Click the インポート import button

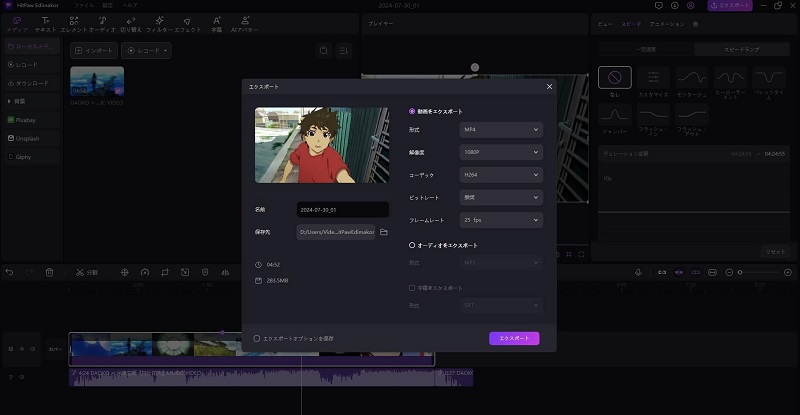[x=94, y=51]
